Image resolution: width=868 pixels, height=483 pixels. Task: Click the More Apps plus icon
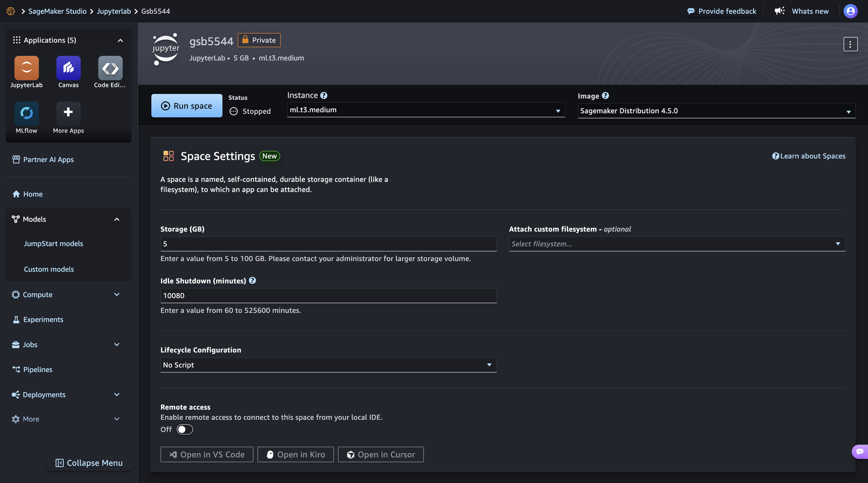click(x=68, y=113)
